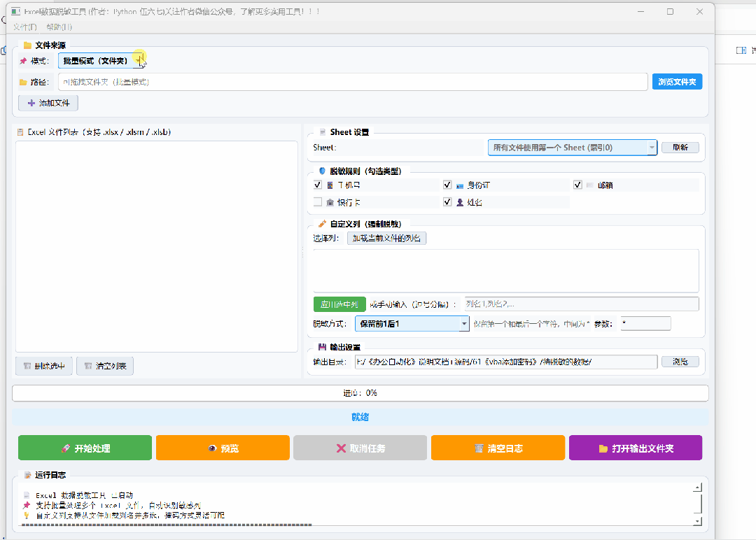Viewport: 756px width, 540px height.
Task: Click the log scrollbar up arrow
Action: coord(697,488)
